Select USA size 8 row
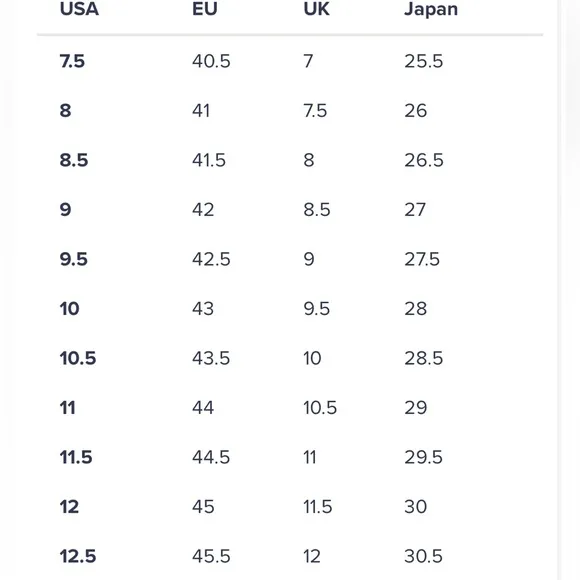 tap(290, 111)
